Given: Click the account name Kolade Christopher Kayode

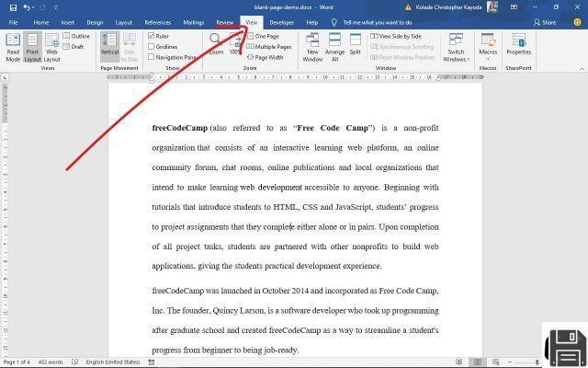Looking at the screenshot, I should (448, 7).
